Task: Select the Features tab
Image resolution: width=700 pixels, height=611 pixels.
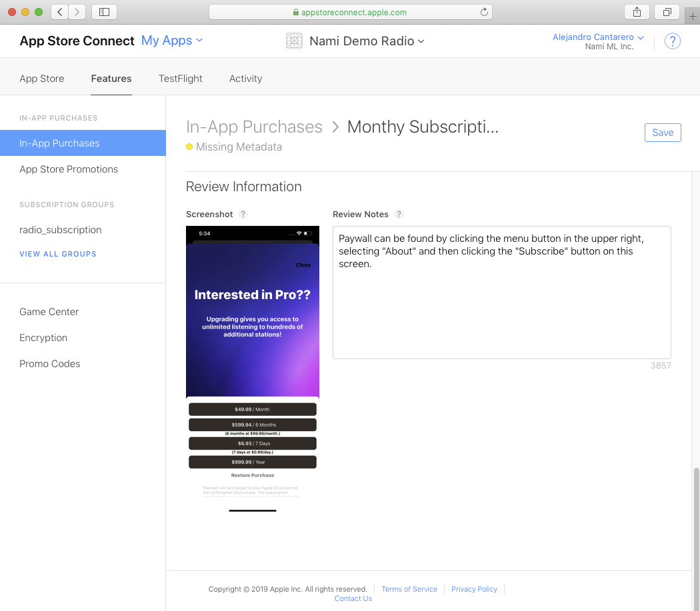Action: click(x=111, y=79)
